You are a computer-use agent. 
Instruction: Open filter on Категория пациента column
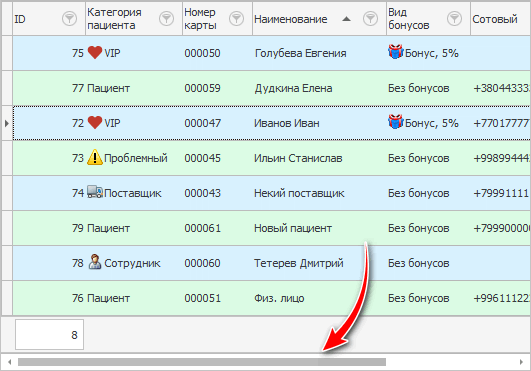coord(166,19)
